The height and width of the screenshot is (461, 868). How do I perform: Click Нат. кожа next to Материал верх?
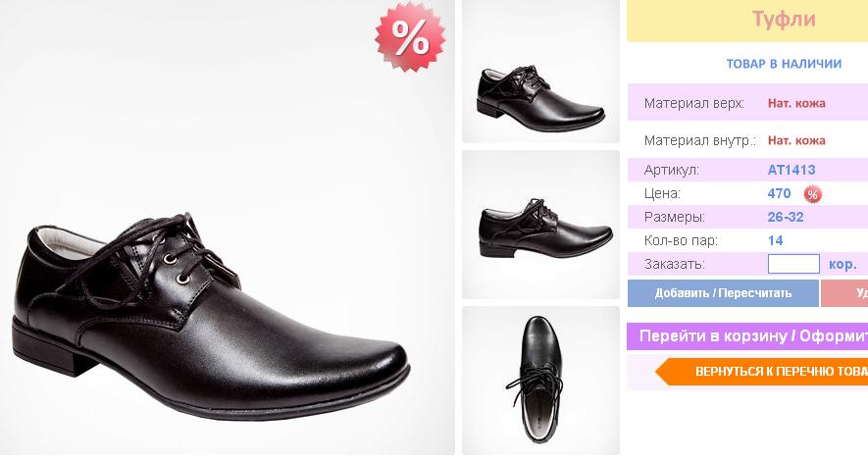(796, 103)
